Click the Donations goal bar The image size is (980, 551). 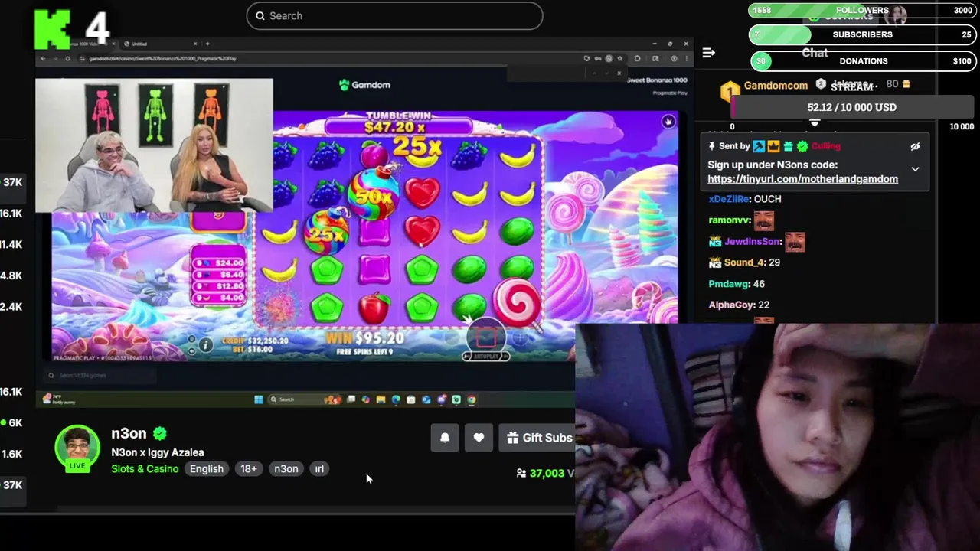pyautogui.click(x=862, y=60)
